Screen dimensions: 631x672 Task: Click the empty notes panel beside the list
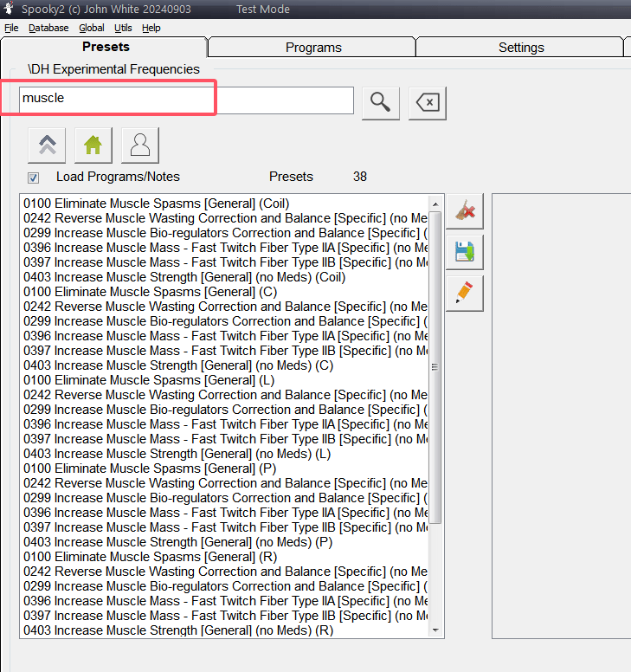click(x=562, y=416)
